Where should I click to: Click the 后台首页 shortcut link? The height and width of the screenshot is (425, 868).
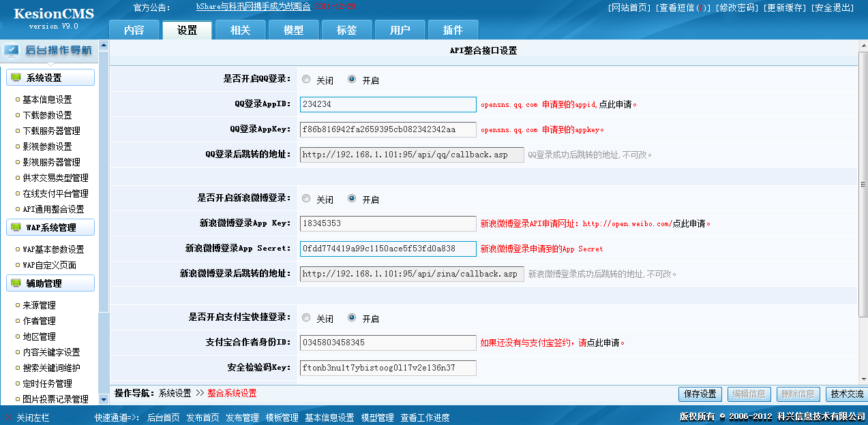[x=164, y=418]
